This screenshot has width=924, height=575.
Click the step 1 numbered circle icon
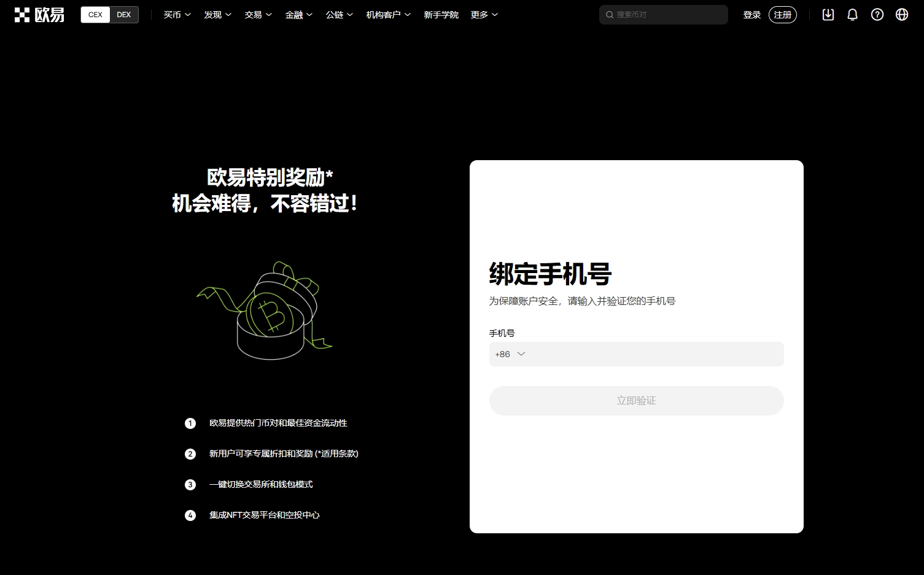click(x=190, y=423)
